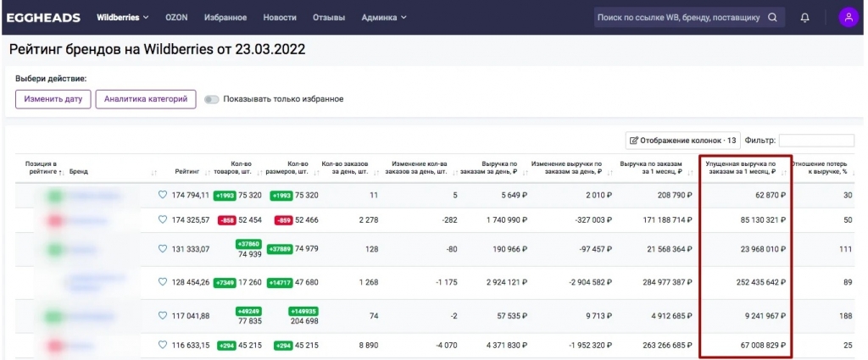
Task: Focus the Фильтр input field
Action: pos(816,141)
